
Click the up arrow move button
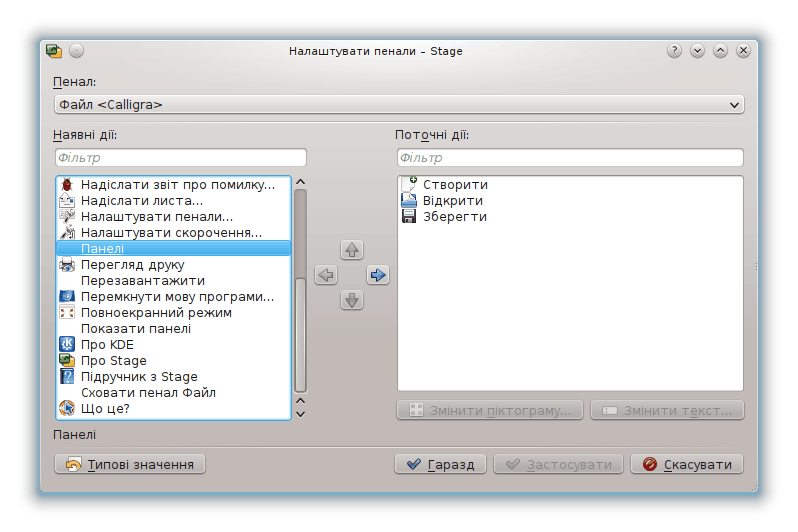[351, 250]
